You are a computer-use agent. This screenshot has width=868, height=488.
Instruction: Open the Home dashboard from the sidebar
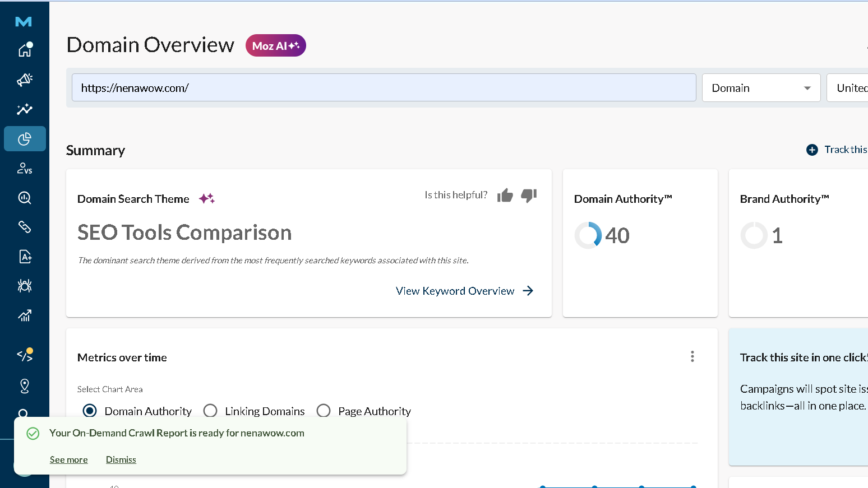pos(25,49)
